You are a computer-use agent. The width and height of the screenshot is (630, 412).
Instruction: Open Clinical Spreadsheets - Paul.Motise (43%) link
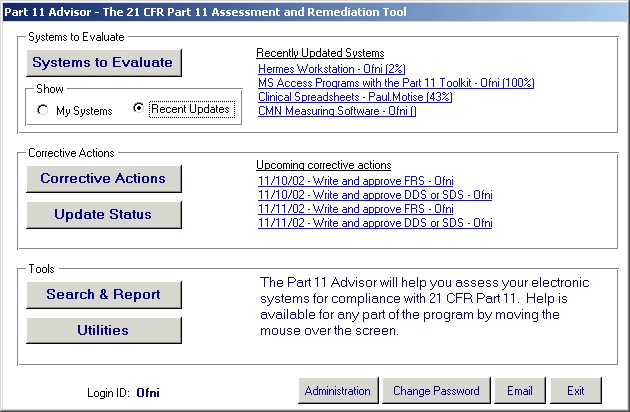(355, 97)
